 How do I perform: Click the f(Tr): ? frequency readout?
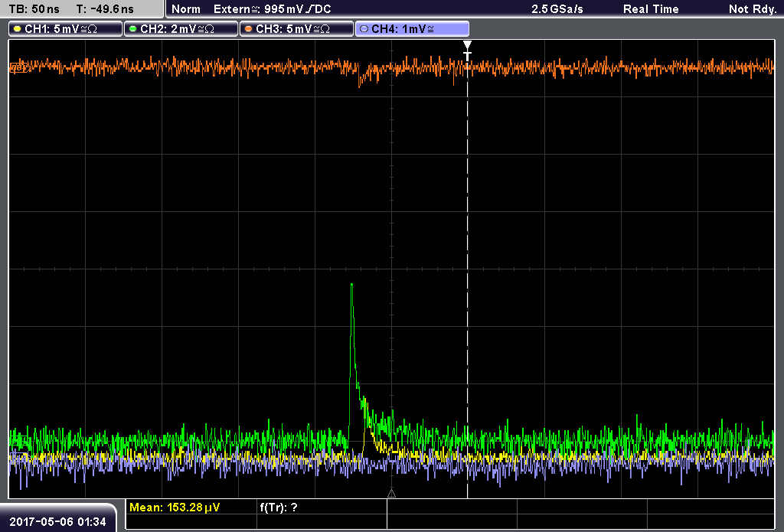279,508
